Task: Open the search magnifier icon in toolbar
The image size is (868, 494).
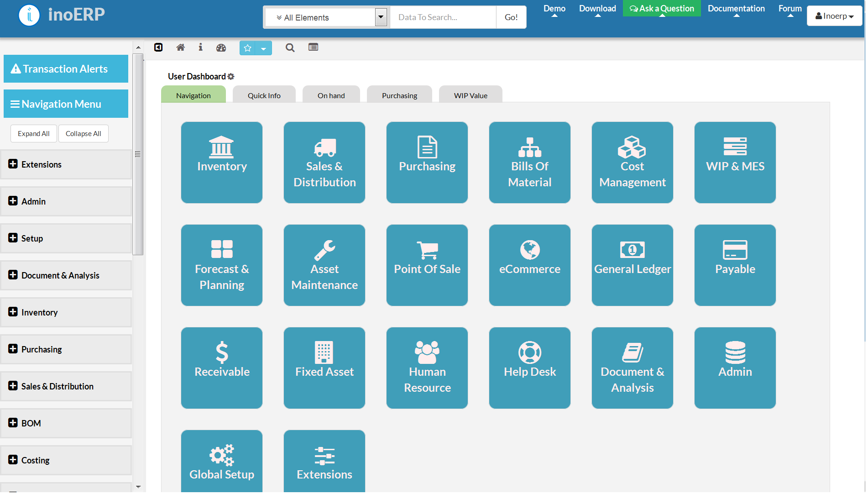Action: pos(290,47)
